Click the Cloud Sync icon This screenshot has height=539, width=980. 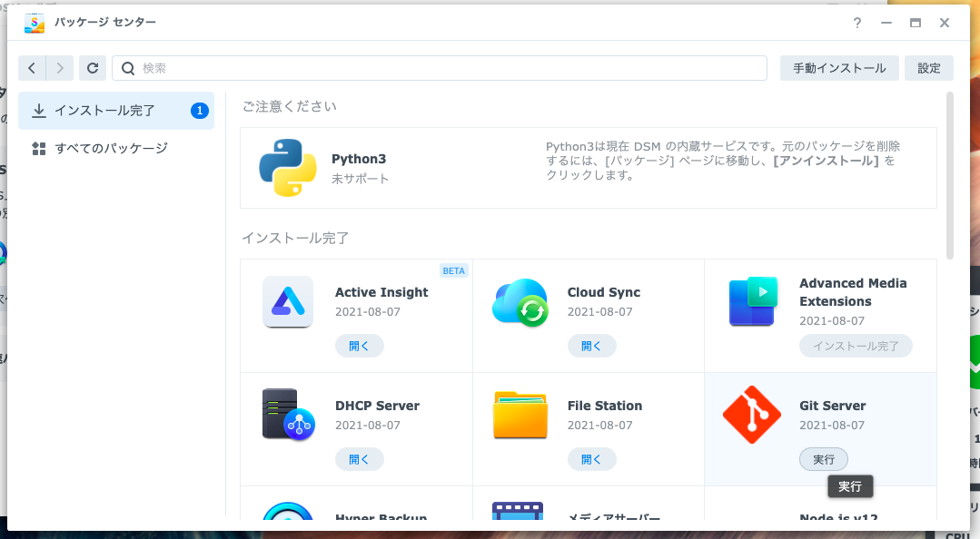pos(520,303)
